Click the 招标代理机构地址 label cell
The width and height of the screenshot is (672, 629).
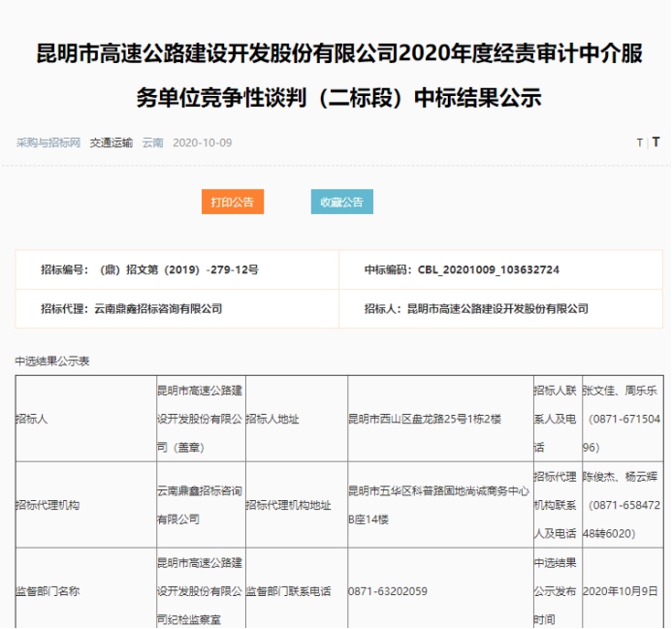click(288, 505)
